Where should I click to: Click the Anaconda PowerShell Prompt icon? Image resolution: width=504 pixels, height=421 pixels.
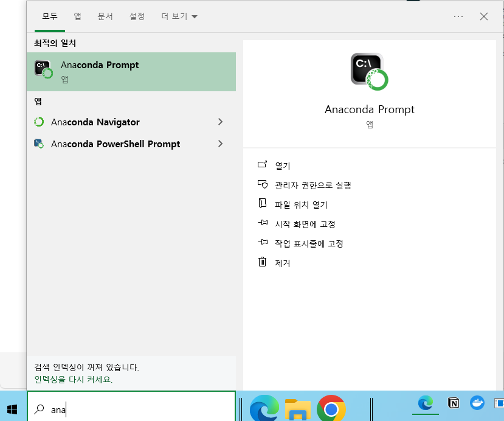coord(39,144)
